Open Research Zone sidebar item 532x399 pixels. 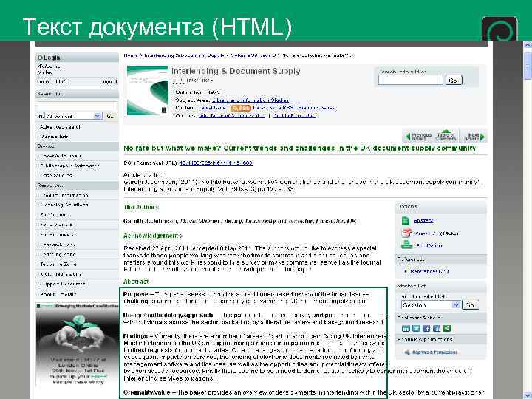58,245
